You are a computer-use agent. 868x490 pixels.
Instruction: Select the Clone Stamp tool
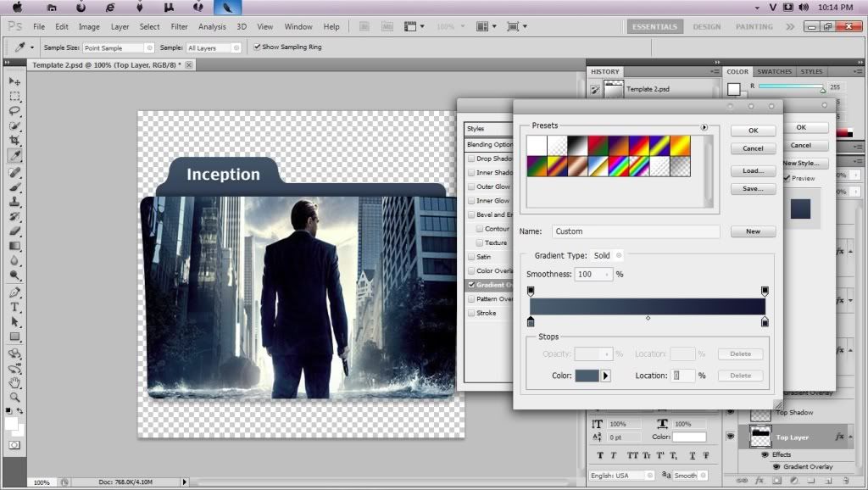point(14,202)
